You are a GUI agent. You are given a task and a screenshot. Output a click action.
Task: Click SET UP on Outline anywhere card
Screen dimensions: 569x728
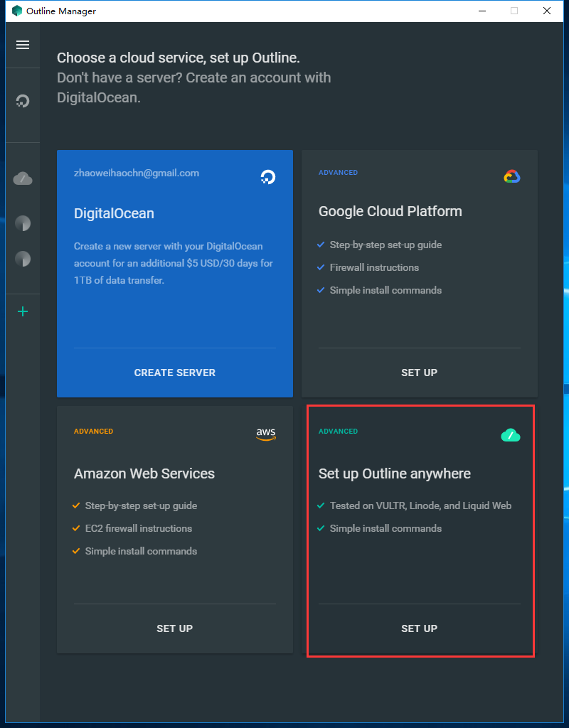coord(419,628)
